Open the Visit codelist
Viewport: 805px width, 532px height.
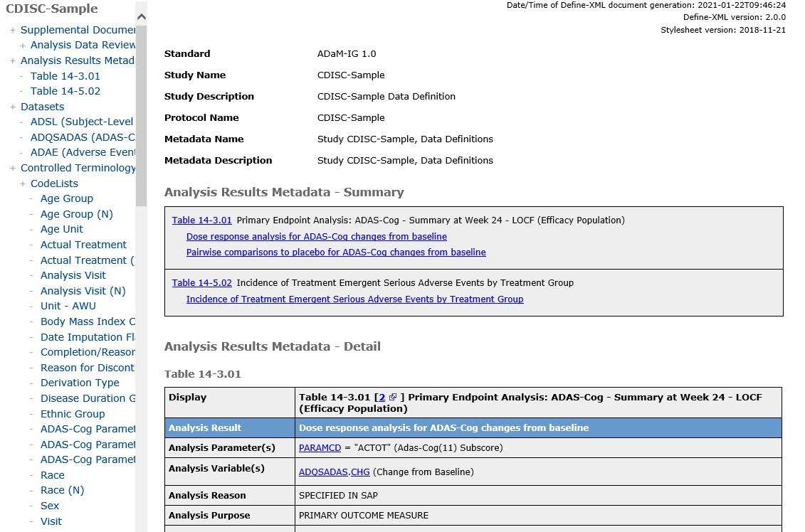pos(51,521)
